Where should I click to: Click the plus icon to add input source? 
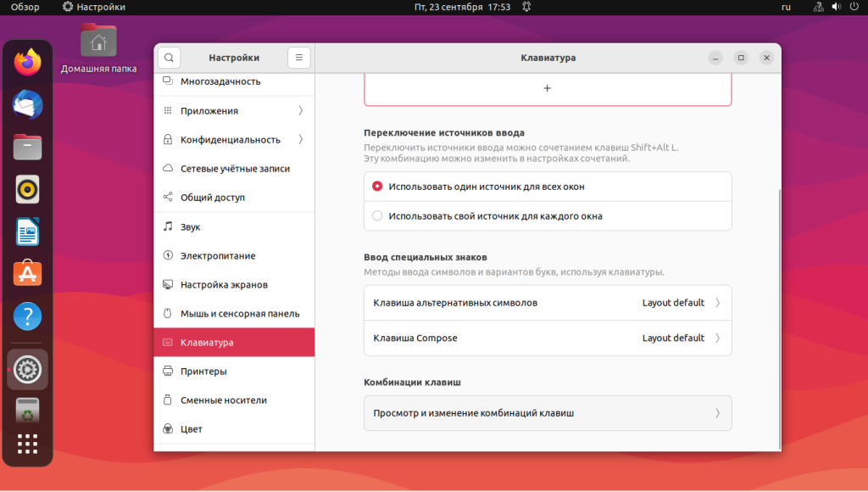(548, 88)
